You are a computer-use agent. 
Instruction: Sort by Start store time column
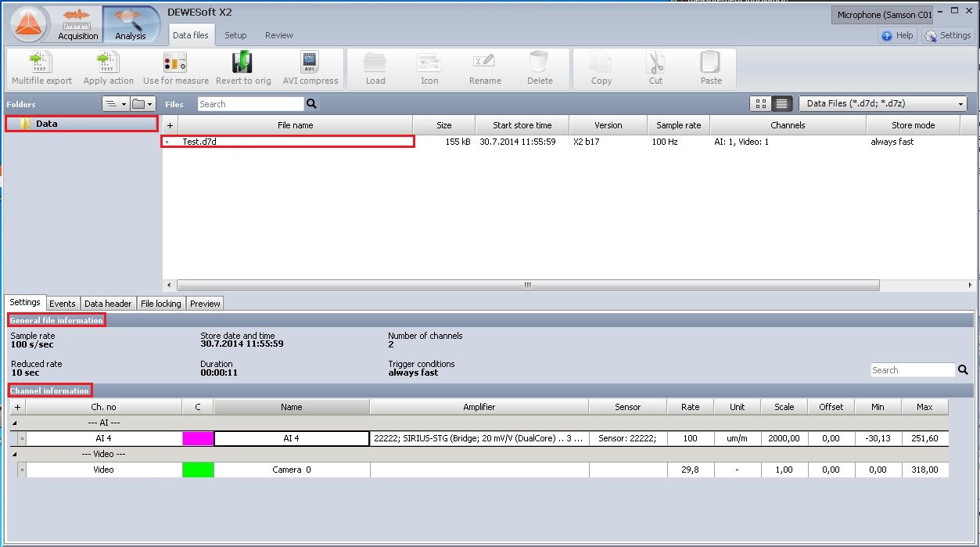[522, 125]
